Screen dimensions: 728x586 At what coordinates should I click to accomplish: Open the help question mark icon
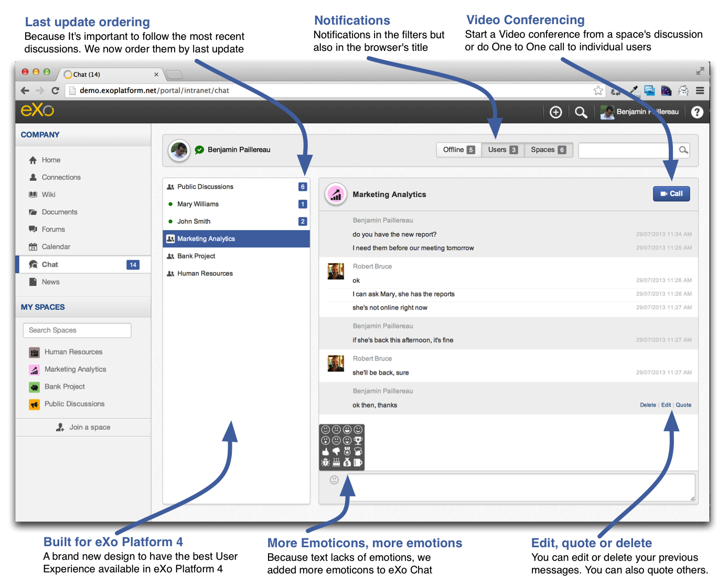click(697, 112)
